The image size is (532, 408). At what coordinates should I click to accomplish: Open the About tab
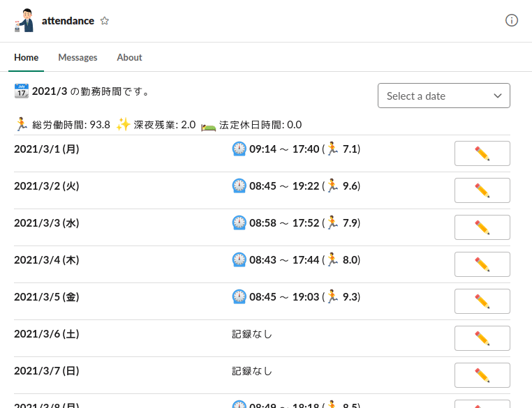pyautogui.click(x=129, y=57)
